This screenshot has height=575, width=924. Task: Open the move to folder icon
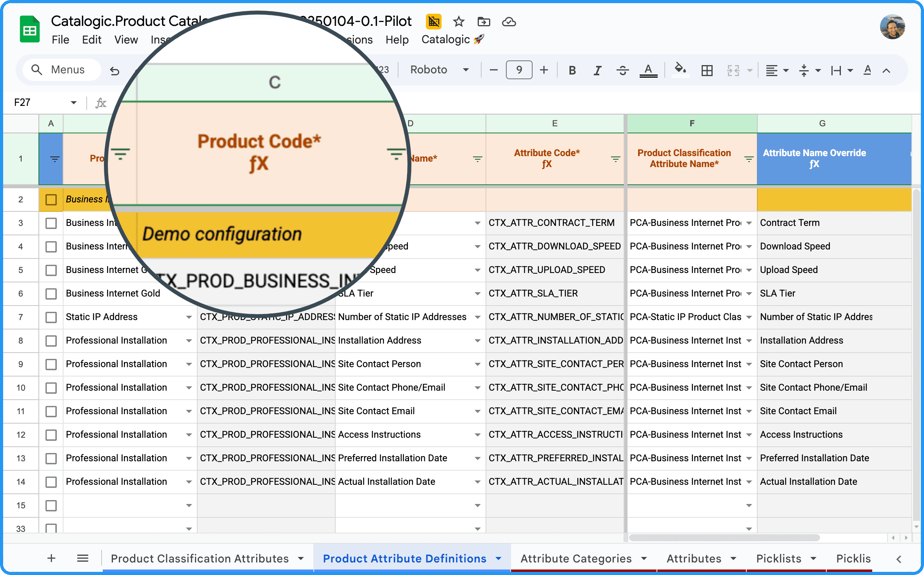tap(484, 22)
